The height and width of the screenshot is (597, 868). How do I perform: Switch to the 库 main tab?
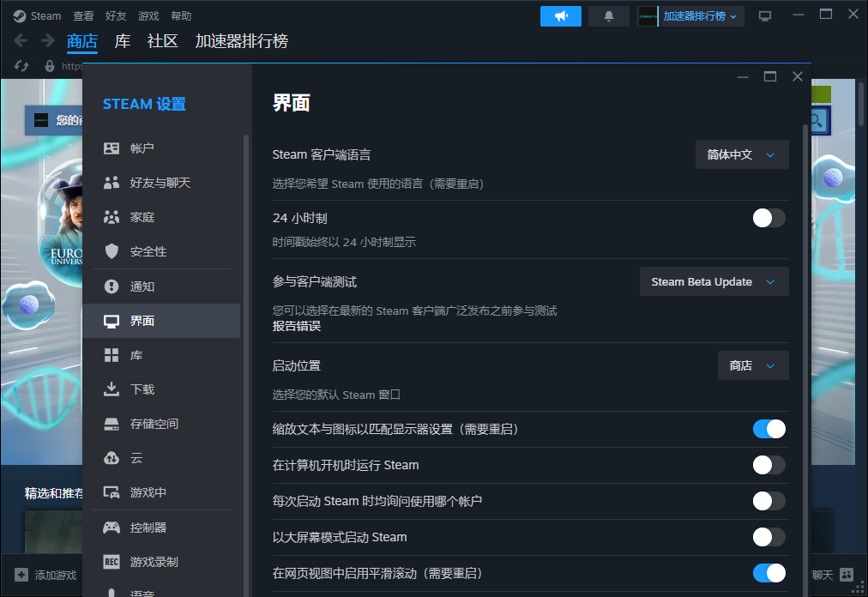pos(123,41)
